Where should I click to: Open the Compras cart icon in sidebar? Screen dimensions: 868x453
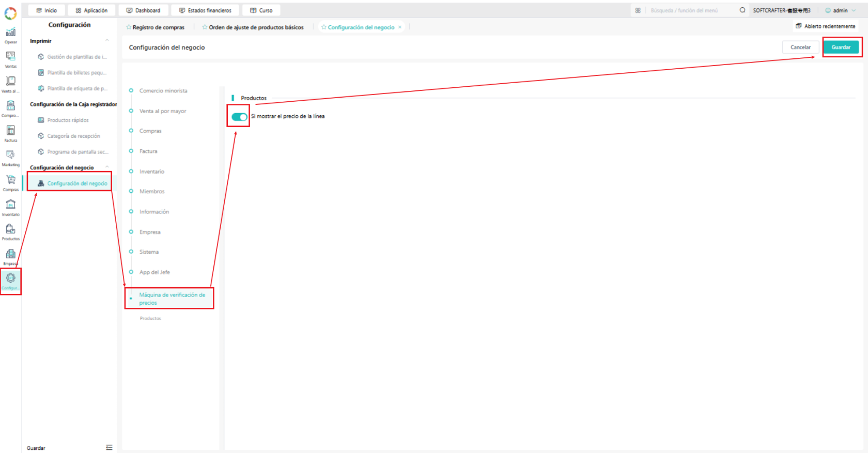point(10,183)
